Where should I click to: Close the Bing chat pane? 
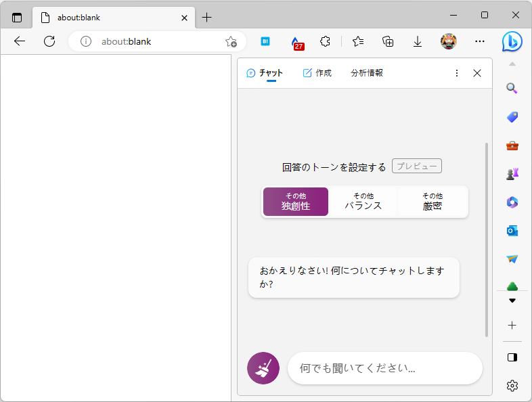pos(477,73)
